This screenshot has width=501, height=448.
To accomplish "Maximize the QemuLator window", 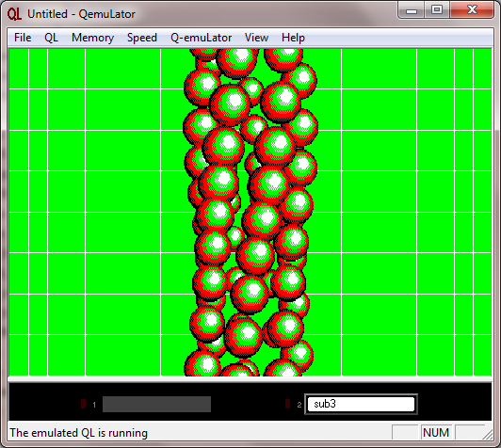I will [x=437, y=10].
